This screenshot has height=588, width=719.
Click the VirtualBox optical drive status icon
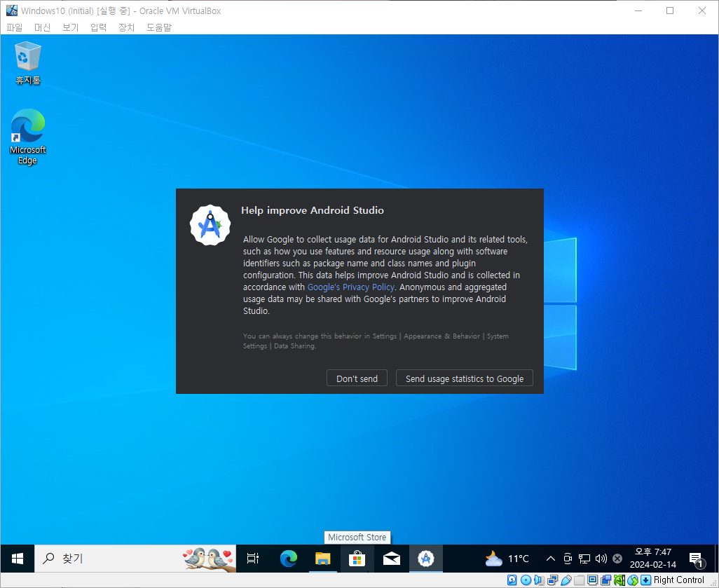coord(526,580)
